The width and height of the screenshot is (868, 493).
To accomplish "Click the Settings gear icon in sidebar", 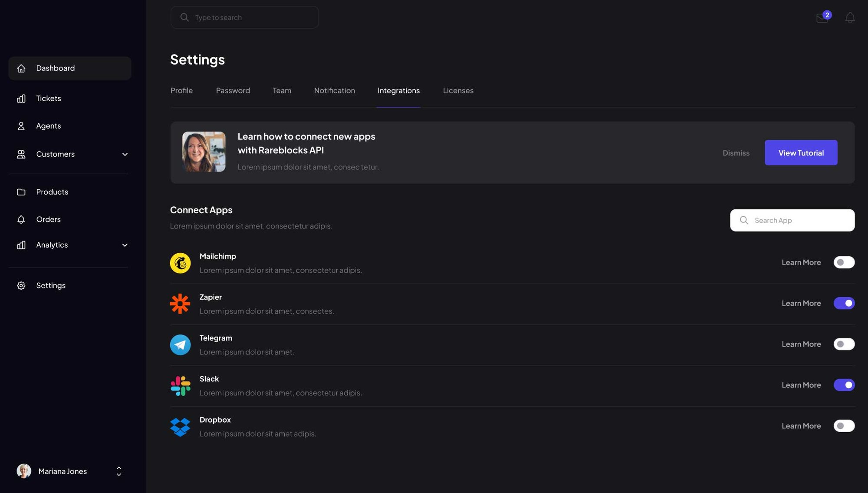I will pyautogui.click(x=21, y=285).
